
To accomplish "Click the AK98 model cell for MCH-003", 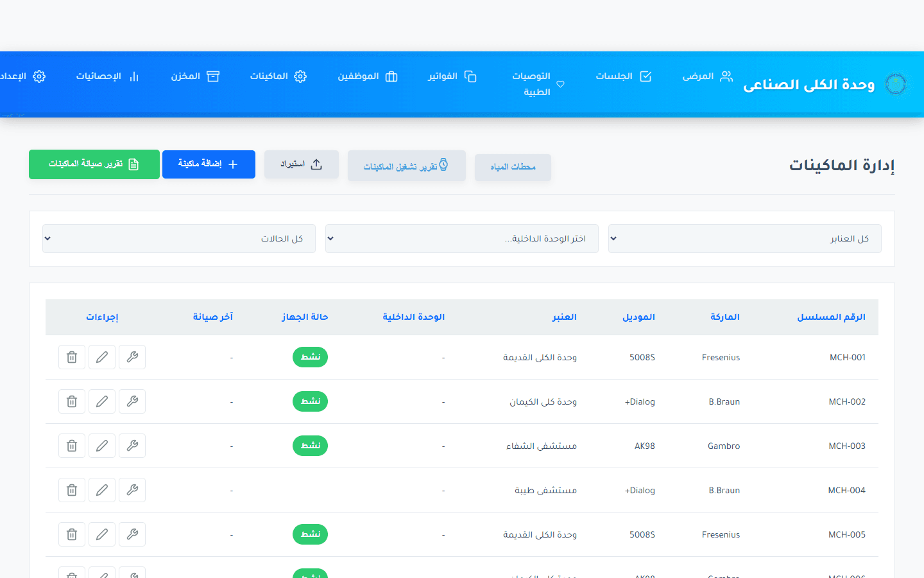I will point(645,446).
